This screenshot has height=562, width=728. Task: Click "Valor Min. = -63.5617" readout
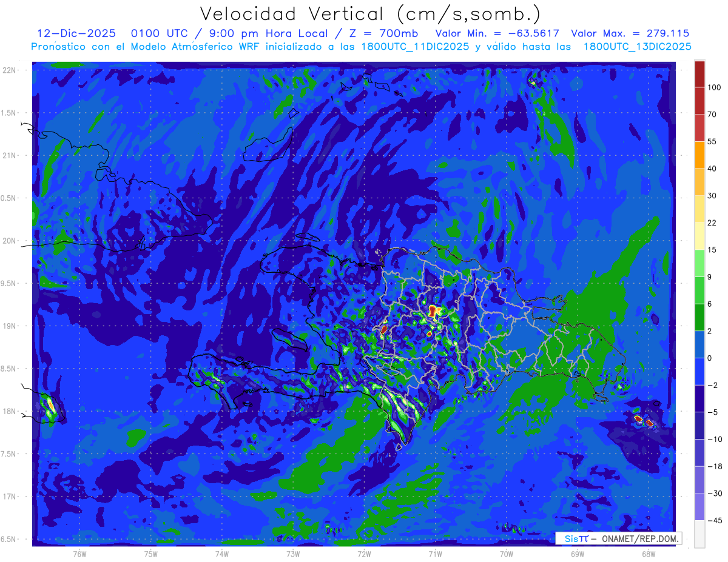pyautogui.click(x=496, y=33)
